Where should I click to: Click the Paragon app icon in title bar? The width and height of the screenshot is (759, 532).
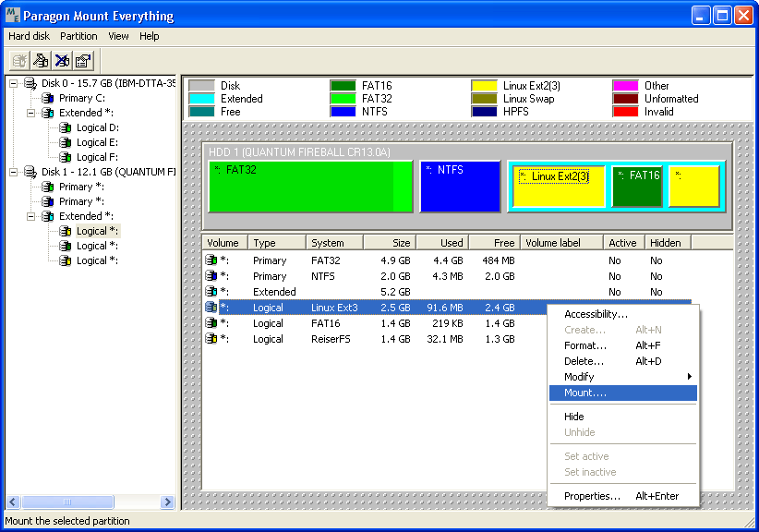point(13,15)
